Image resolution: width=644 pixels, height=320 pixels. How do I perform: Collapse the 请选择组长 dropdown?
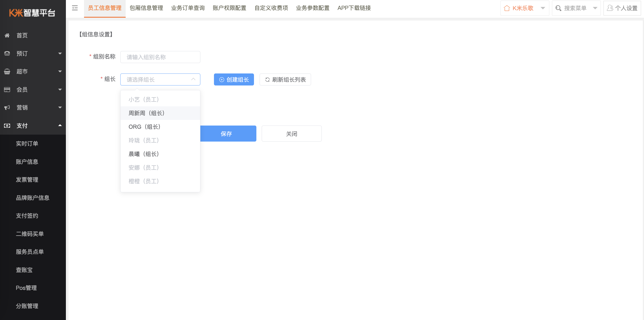coord(193,79)
